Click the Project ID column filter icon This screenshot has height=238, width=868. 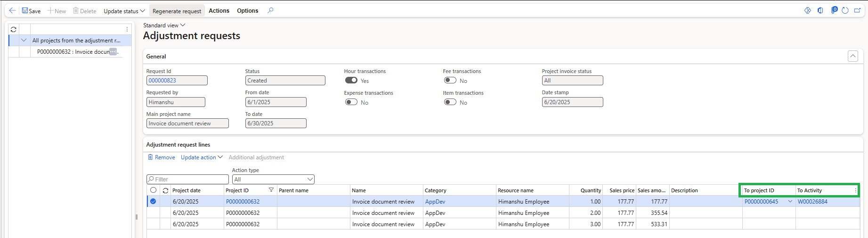tap(271, 190)
